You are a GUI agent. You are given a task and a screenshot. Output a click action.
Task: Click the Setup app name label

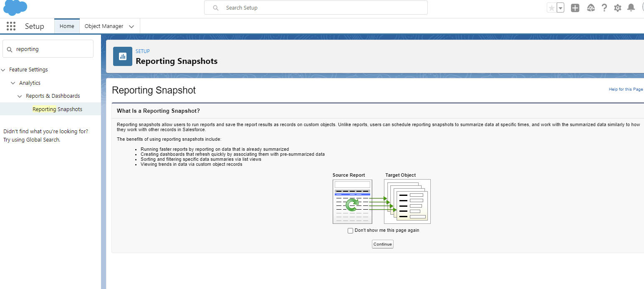(x=34, y=26)
